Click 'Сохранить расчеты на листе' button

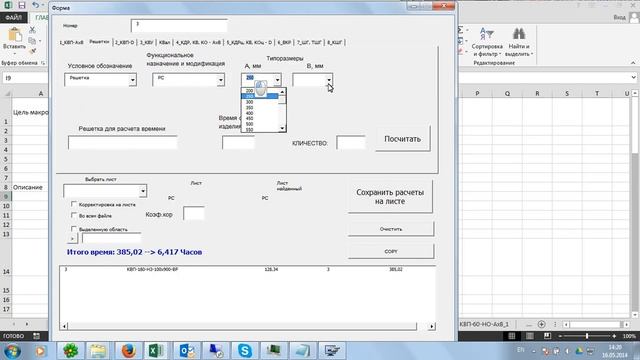pyautogui.click(x=390, y=197)
